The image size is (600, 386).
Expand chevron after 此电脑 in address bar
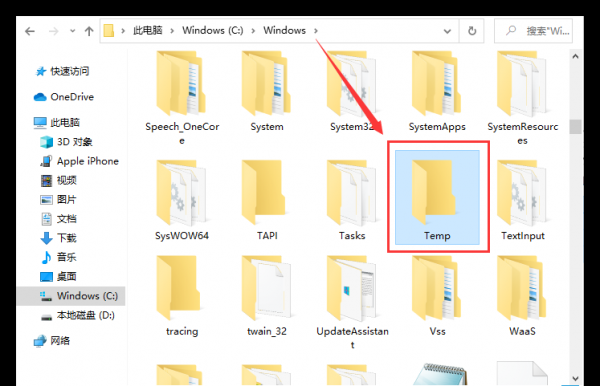point(172,31)
